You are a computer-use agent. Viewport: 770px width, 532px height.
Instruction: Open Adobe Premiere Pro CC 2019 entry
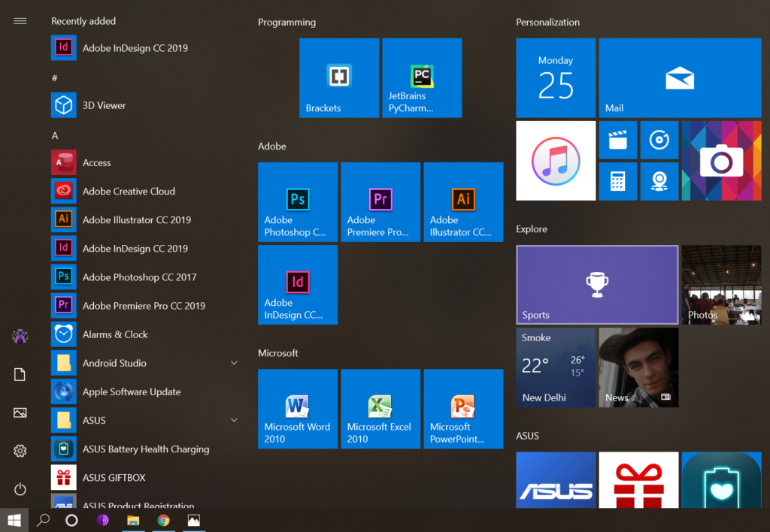pyautogui.click(x=145, y=306)
